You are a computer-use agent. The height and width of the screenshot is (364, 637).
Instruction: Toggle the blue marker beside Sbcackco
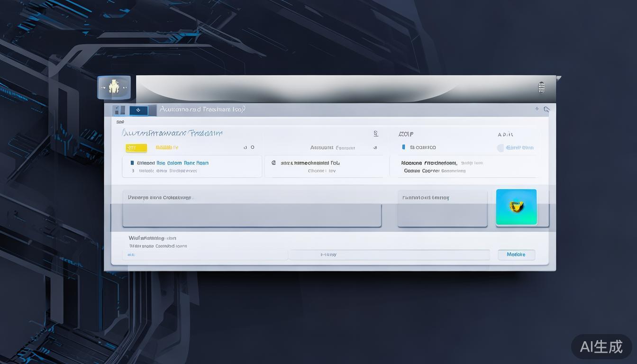403,147
